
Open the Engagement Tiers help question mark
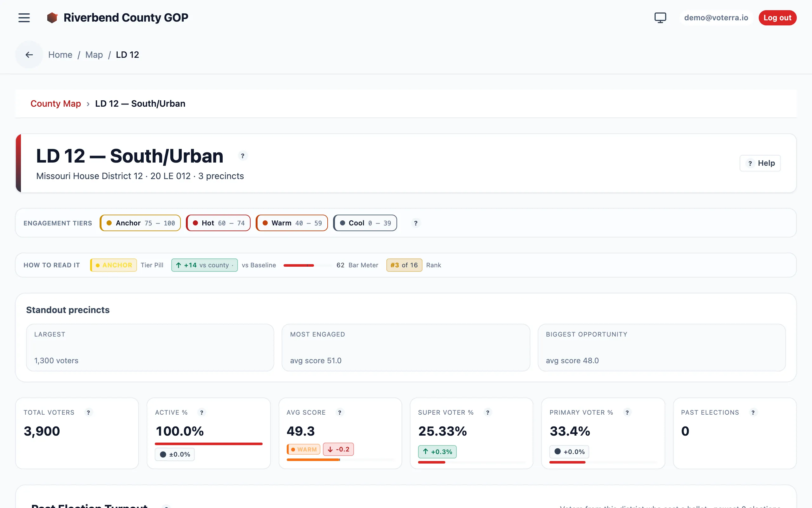pyautogui.click(x=416, y=223)
